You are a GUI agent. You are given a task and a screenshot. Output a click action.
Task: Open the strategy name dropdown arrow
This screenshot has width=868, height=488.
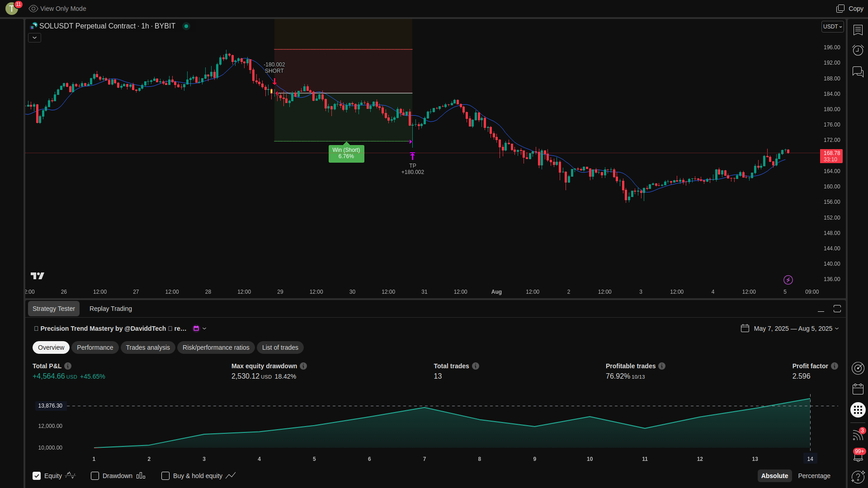click(204, 328)
